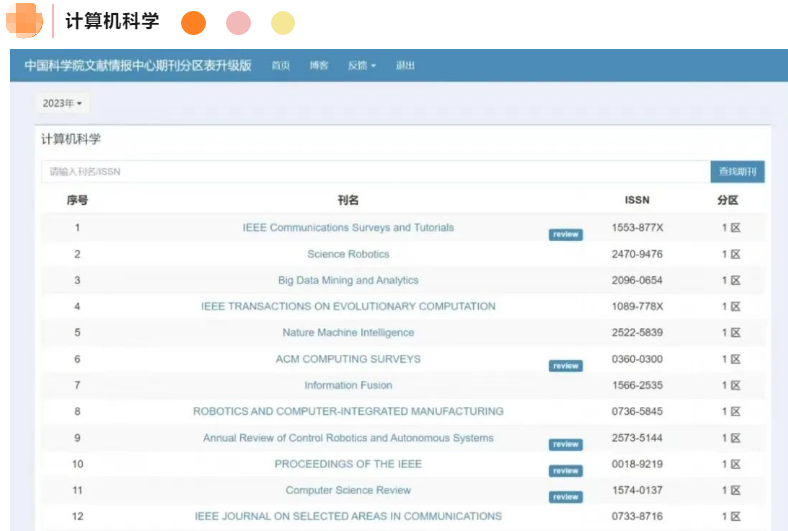Select ISSN 2470-9476 cell

pos(637,254)
